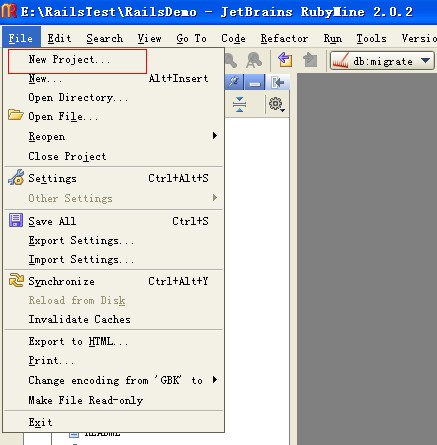437x445 pixels.
Task: Choose Export to HTML...
Action: coord(114,341)
